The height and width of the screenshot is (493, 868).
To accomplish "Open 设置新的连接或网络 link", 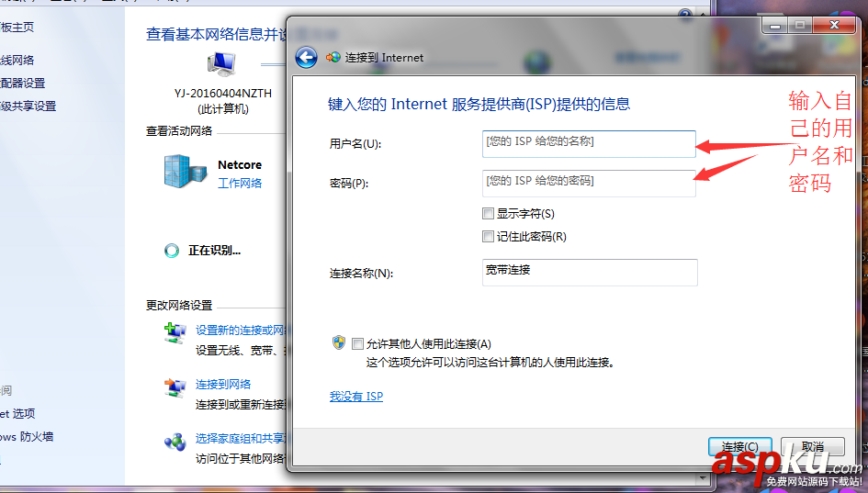I will coord(240,331).
